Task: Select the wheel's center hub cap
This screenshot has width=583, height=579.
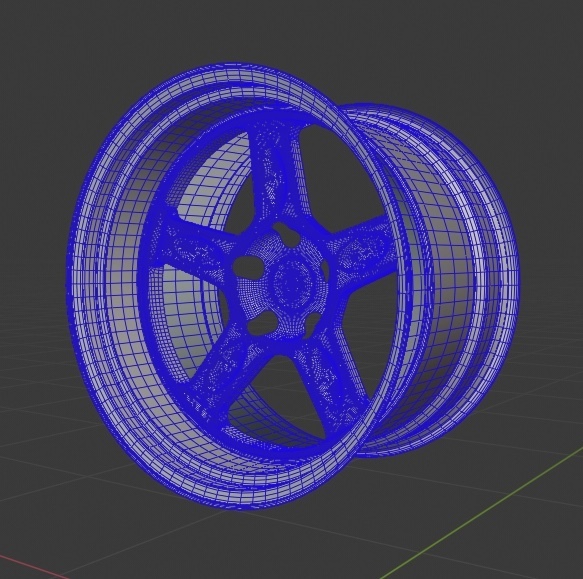Action: click(x=292, y=283)
